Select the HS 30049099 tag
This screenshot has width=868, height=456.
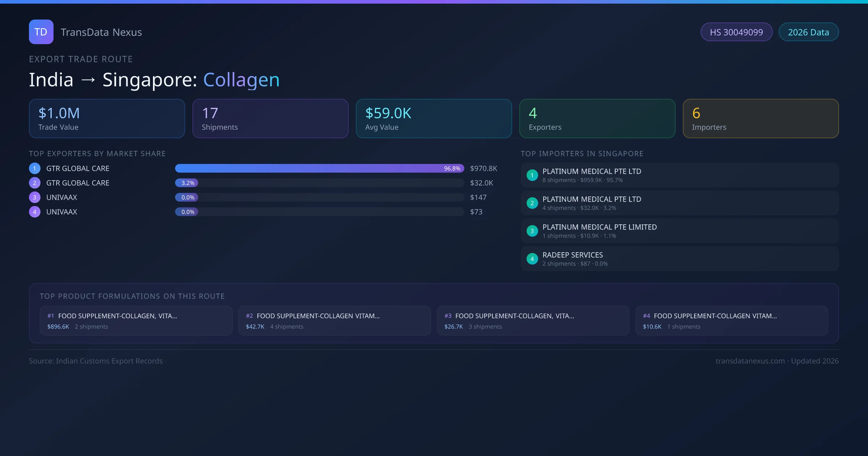(x=736, y=32)
